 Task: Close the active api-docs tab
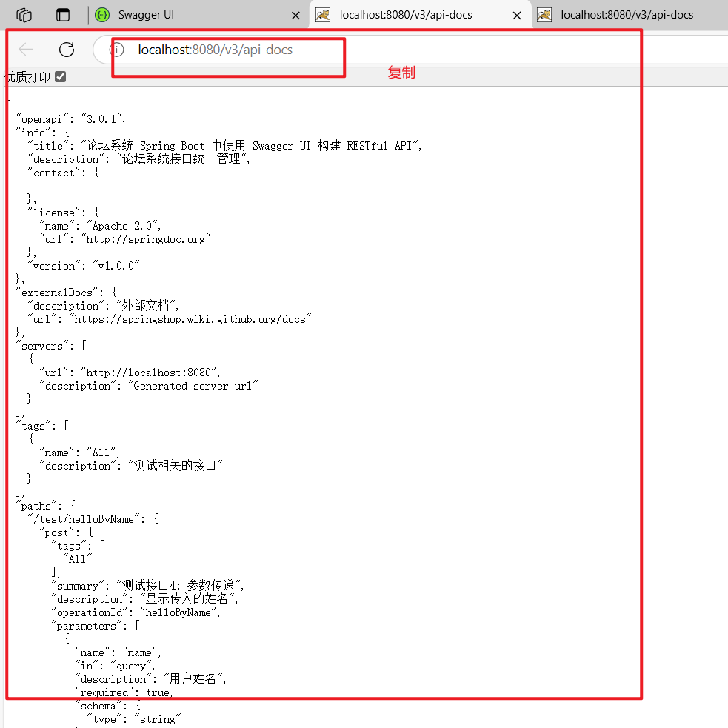[x=517, y=16]
